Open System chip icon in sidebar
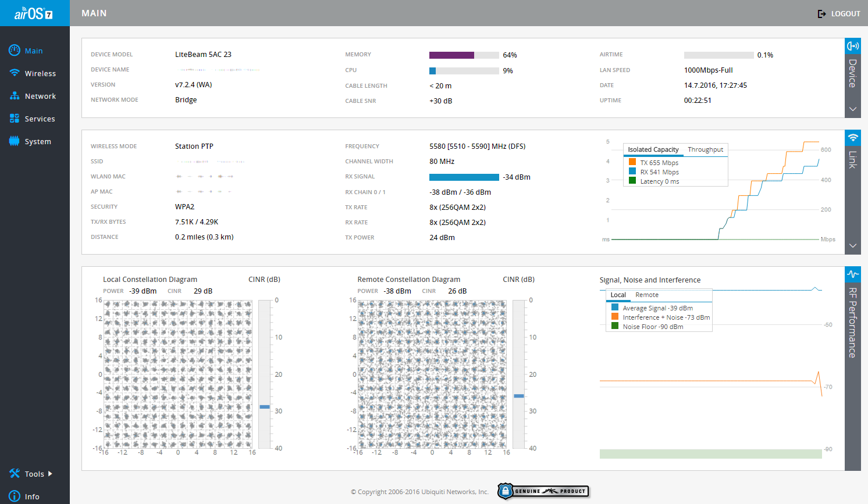This screenshot has height=504, width=868. coord(15,141)
